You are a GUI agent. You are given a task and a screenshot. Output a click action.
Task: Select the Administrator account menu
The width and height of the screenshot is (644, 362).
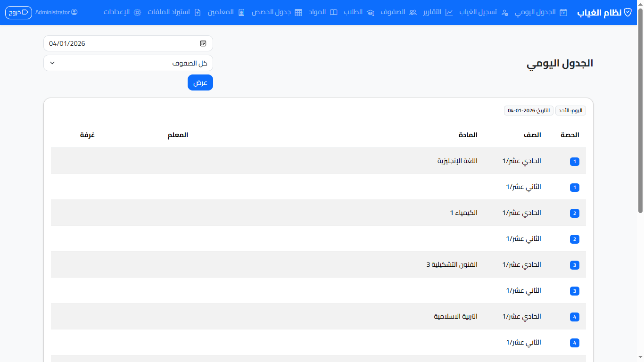pyautogui.click(x=57, y=13)
